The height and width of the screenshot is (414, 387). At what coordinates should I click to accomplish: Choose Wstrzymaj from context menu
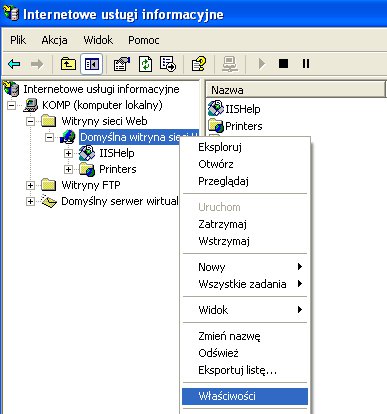(x=245, y=241)
